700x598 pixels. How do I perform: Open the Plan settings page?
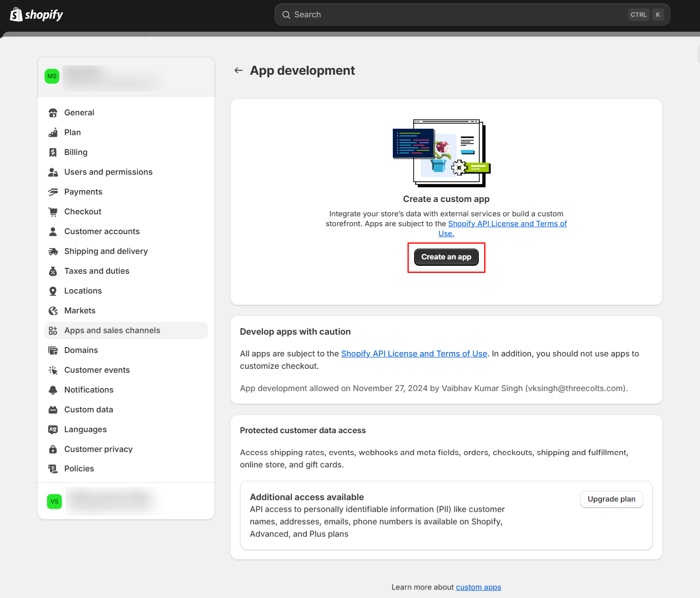(x=126, y=133)
